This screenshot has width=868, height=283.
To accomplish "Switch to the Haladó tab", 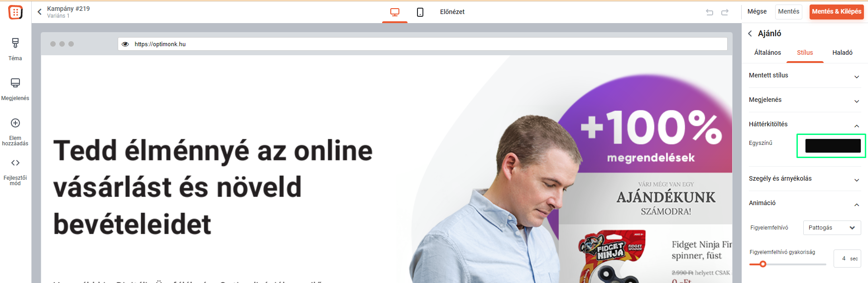I will click(842, 53).
